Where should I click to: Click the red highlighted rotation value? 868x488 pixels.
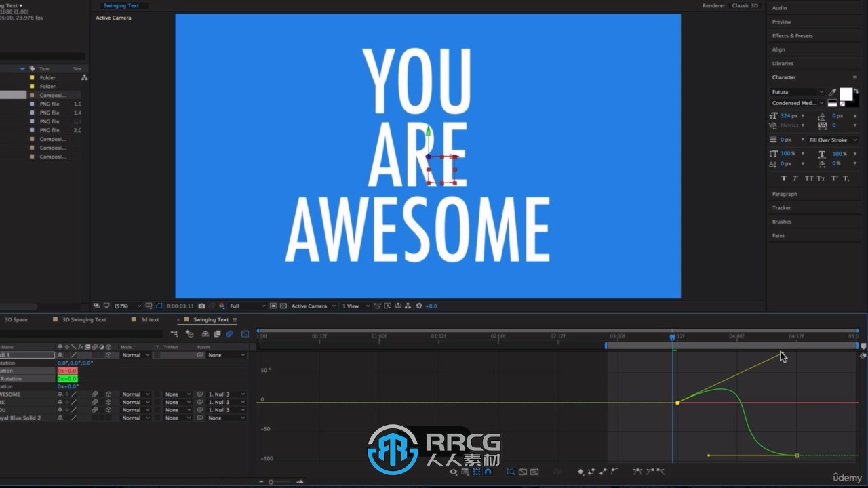click(x=68, y=371)
